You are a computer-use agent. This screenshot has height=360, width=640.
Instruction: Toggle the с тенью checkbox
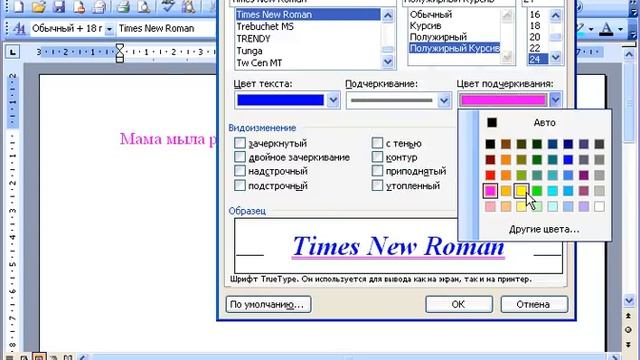[x=378, y=143]
